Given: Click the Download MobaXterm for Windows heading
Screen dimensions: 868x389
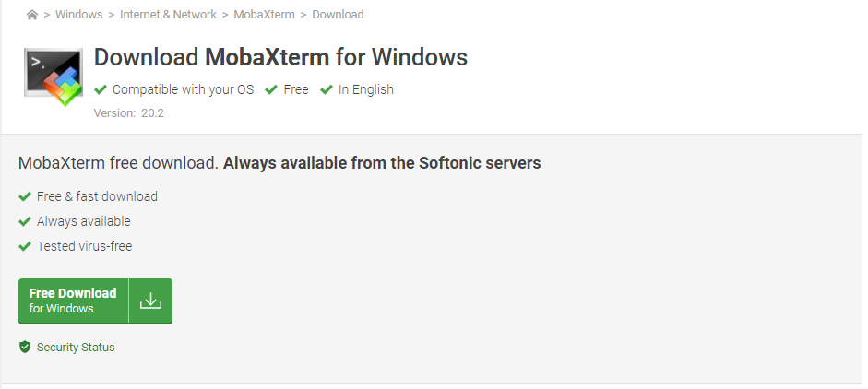Looking at the screenshot, I should [280, 58].
